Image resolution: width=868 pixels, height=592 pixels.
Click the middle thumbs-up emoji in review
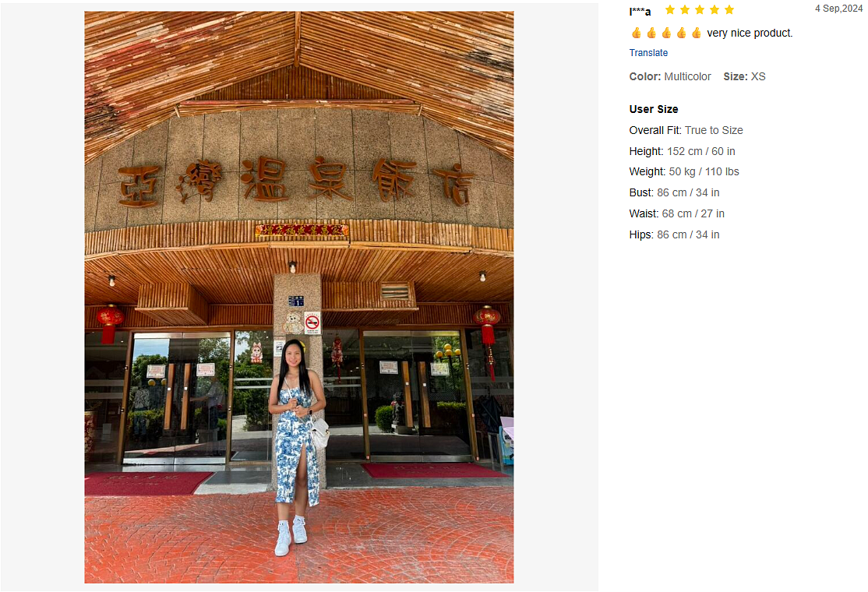(666, 33)
